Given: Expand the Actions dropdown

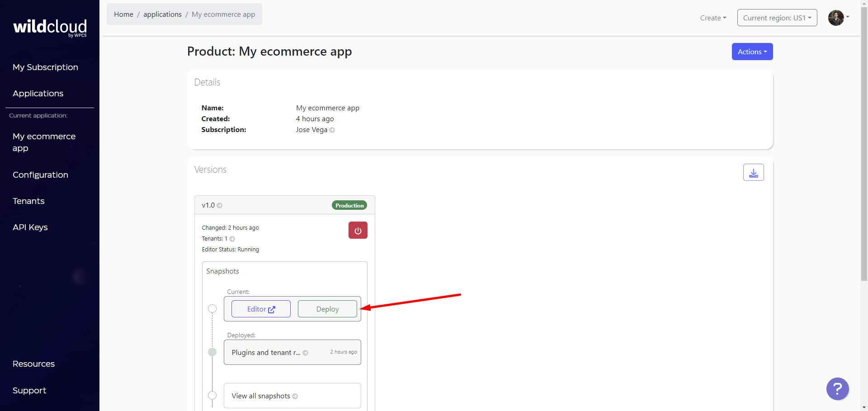Looking at the screenshot, I should (752, 52).
